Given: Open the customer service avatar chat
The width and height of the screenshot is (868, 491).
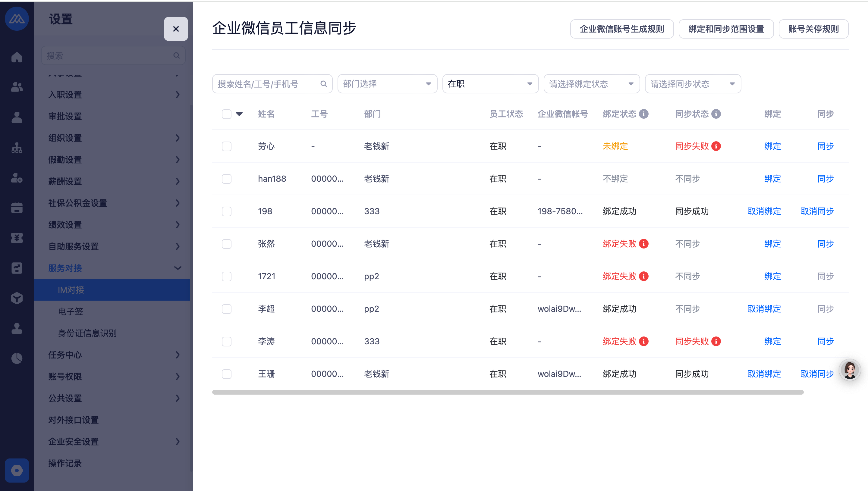Looking at the screenshot, I should [x=849, y=370].
